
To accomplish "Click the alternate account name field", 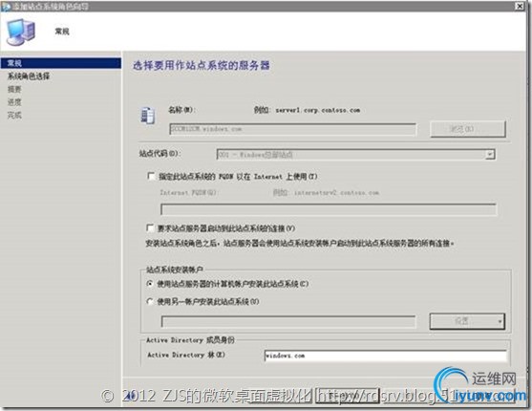I will click(288, 321).
